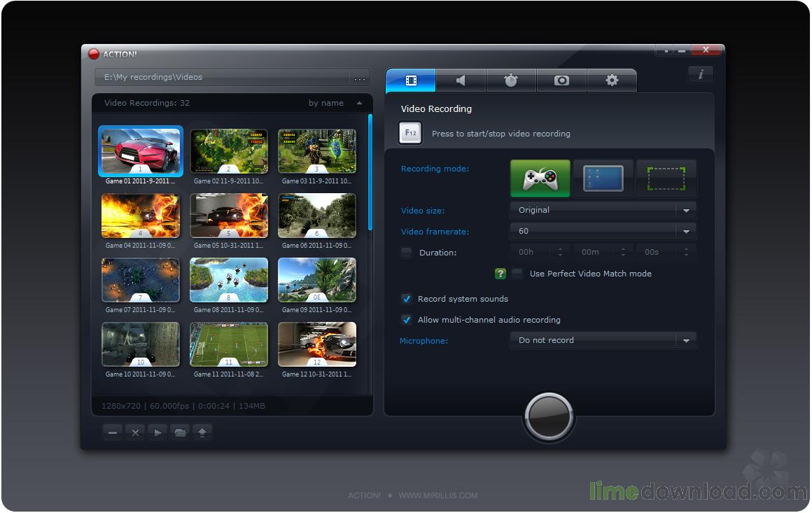The width and height of the screenshot is (812, 513).
Task: Open the settings gear tab
Action: 612,80
